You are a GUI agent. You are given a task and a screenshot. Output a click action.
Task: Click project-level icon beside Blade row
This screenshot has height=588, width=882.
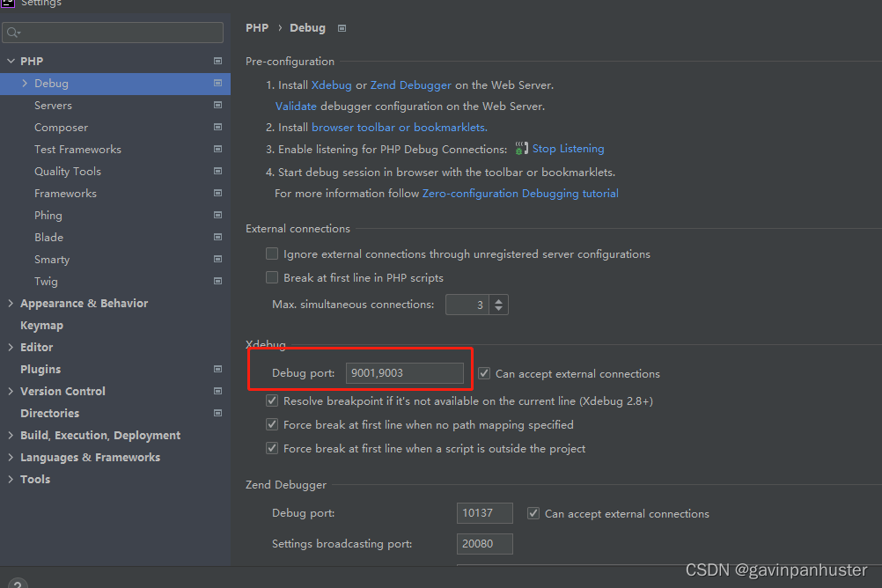(217, 237)
